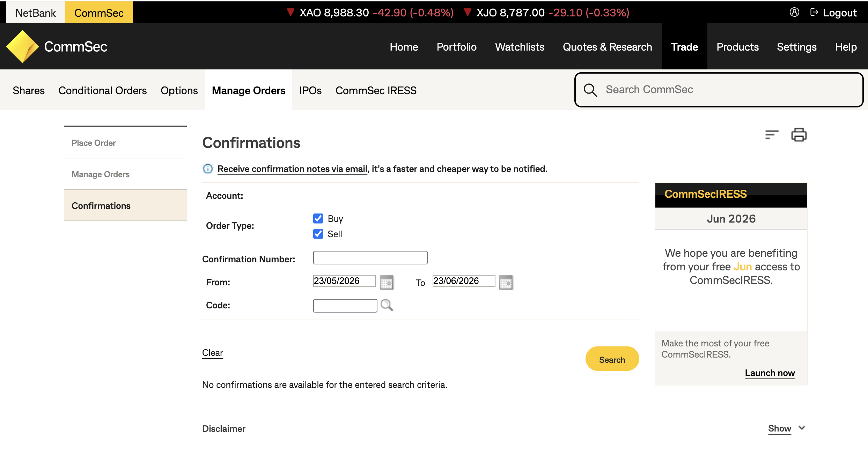
Task: Open the Home menu
Action: 404,47
